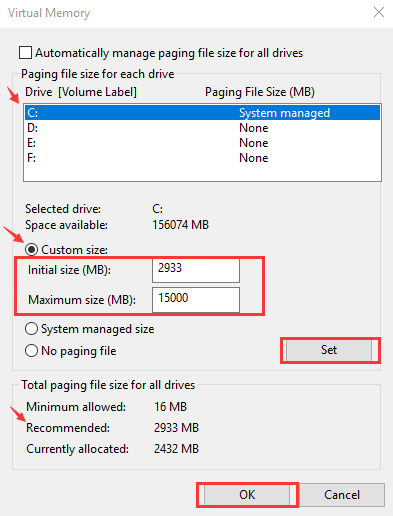Screen dimensions: 393x516
Task: Focus the Initial size (MB) field
Action: tap(196, 270)
